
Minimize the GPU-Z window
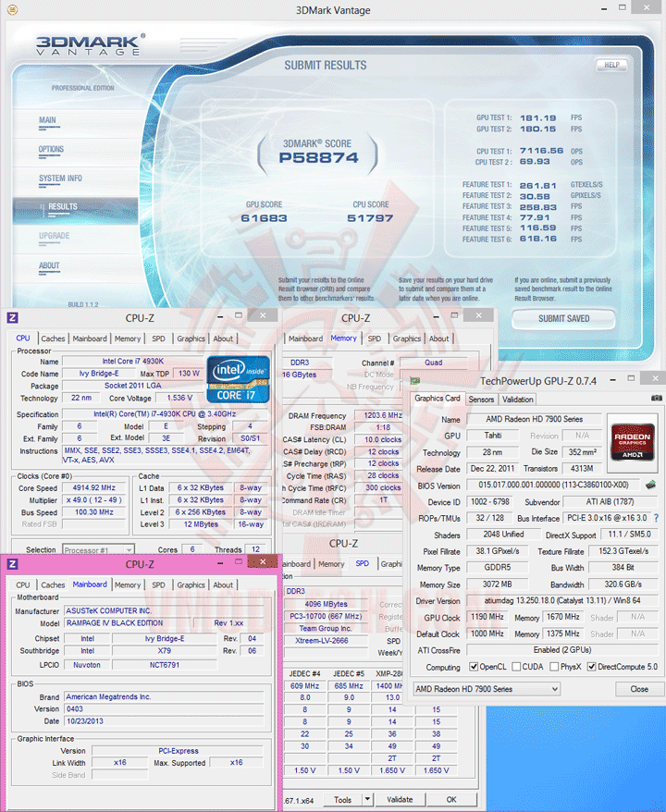click(612, 379)
